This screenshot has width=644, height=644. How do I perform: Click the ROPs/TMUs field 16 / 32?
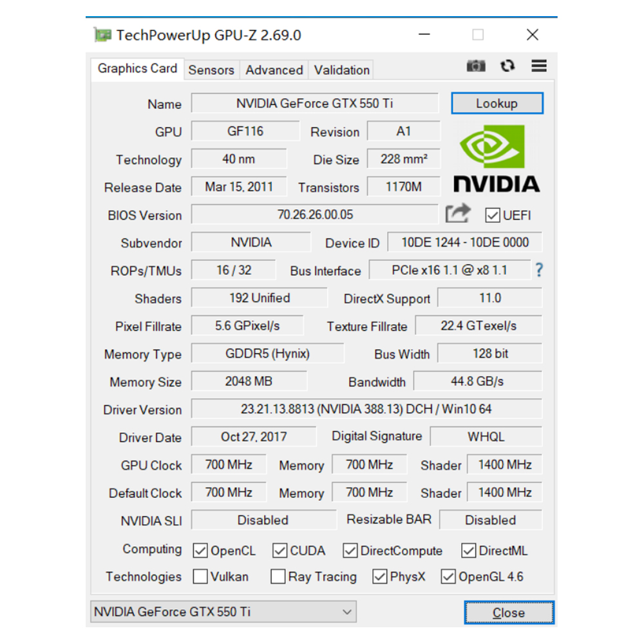pos(233,270)
